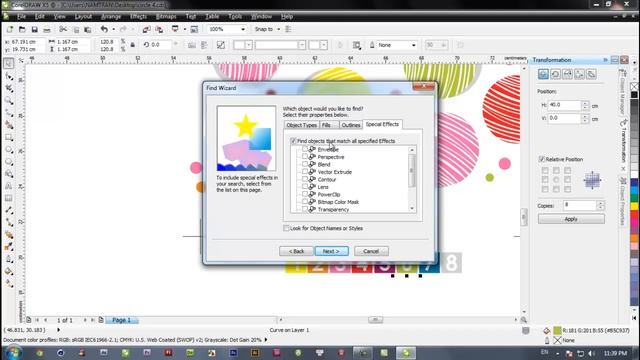Check the Vector Extrude effect checkbox

coord(305,172)
